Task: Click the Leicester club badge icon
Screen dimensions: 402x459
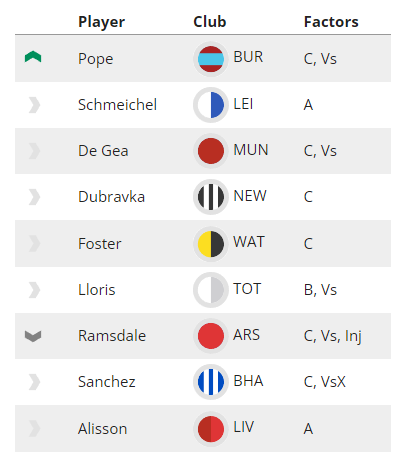Action: coord(211,105)
